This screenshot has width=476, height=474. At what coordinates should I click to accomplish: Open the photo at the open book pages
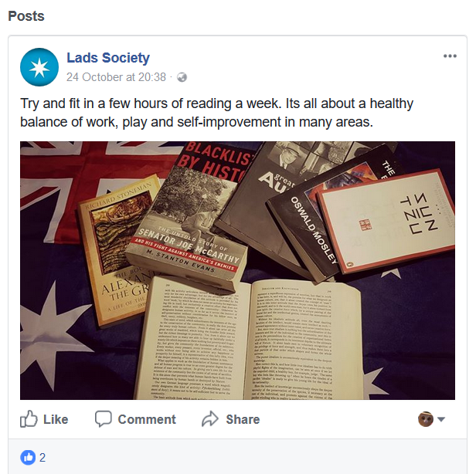249,338
